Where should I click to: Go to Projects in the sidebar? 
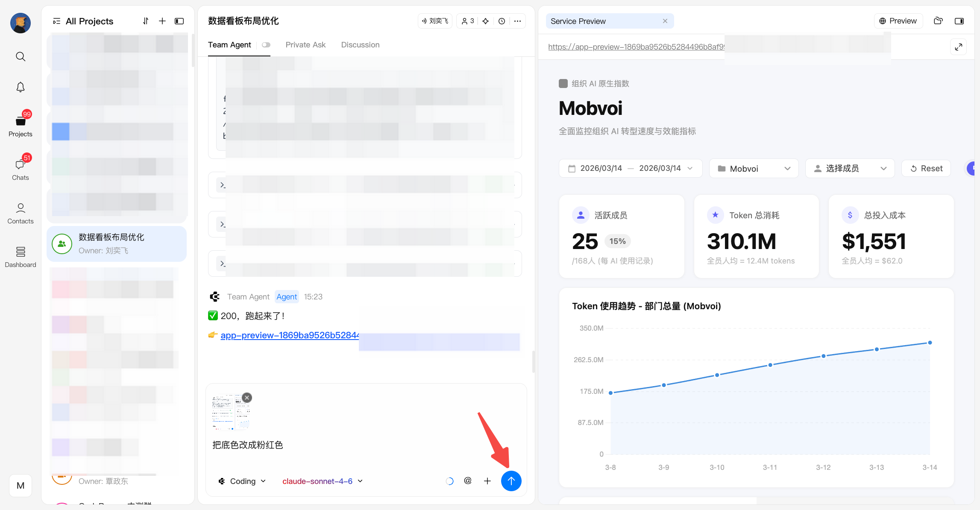(21, 124)
